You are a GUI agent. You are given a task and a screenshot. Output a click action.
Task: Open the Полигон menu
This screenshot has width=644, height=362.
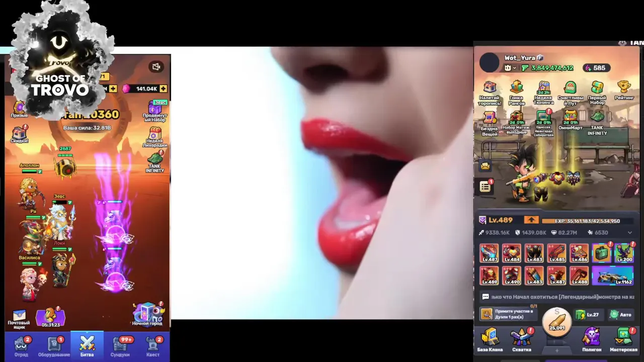pyautogui.click(x=592, y=340)
